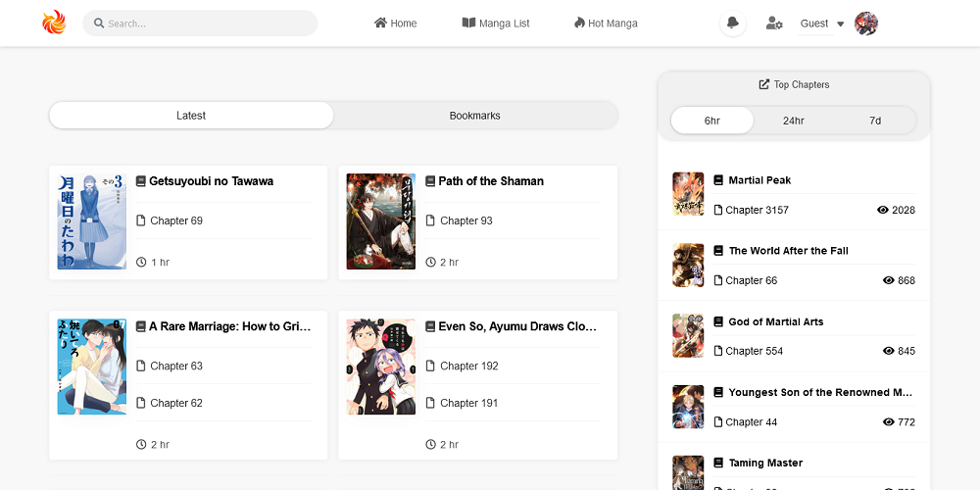980x490 pixels.
Task: Click the page icon beside Chapter 69
Action: pyautogui.click(x=140, y=220)
